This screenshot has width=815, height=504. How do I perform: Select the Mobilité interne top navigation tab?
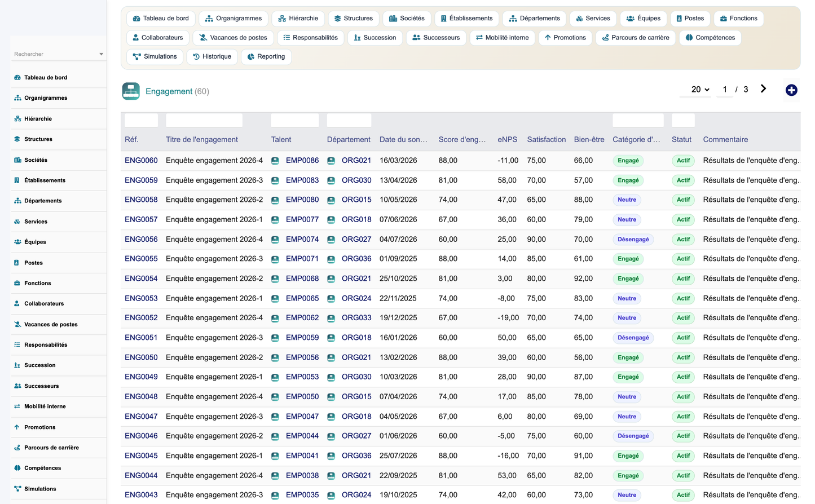click(x=502, y=38)
